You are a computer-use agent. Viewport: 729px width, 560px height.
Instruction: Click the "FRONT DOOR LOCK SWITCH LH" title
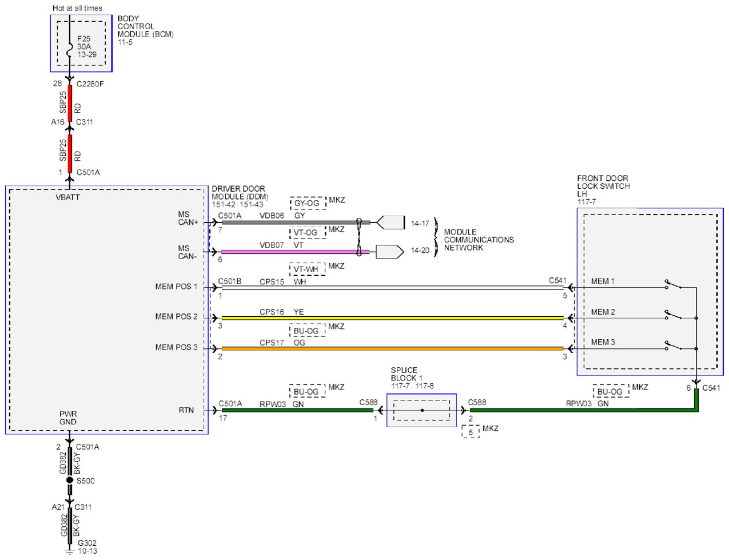click(x=603, y=186)
